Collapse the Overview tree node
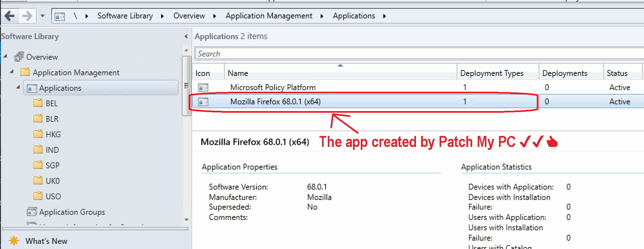The height and width of the screenshot is (249, 644). (5, 56)
